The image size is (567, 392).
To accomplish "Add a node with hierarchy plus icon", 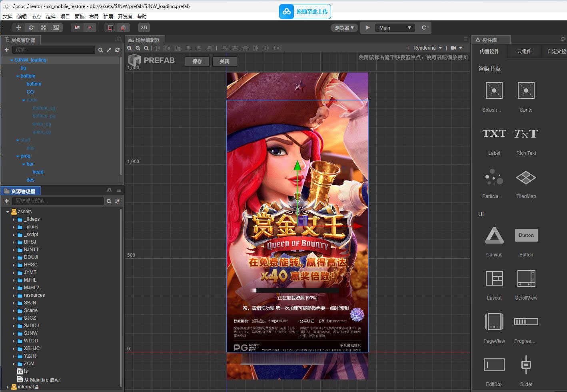I will point(6,50).
